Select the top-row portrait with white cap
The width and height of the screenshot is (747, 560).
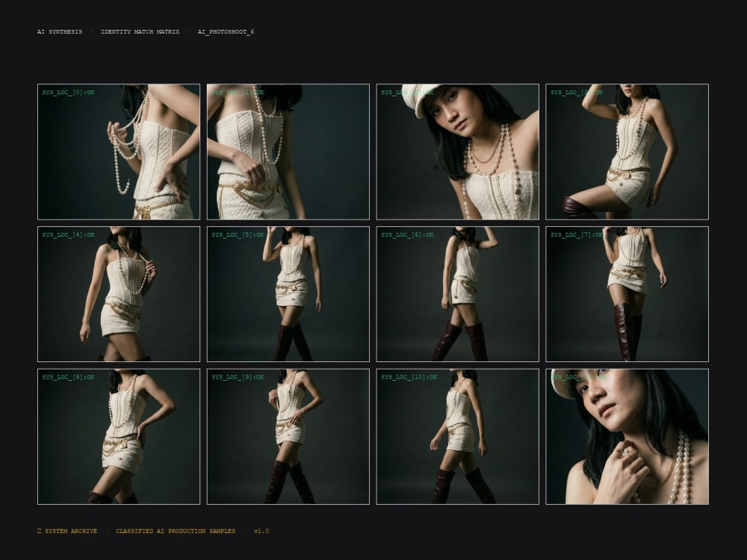click(458, 152)
